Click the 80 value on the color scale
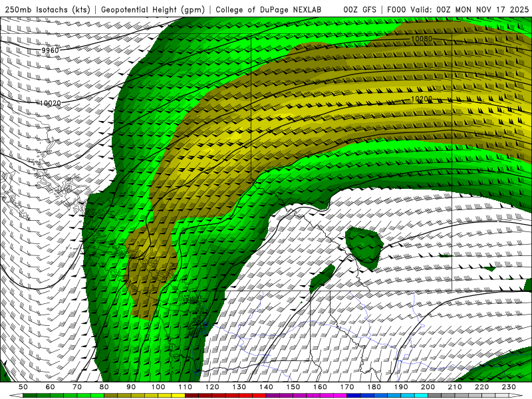This screenshot has height=399, width=532. [x=104, y=387]
